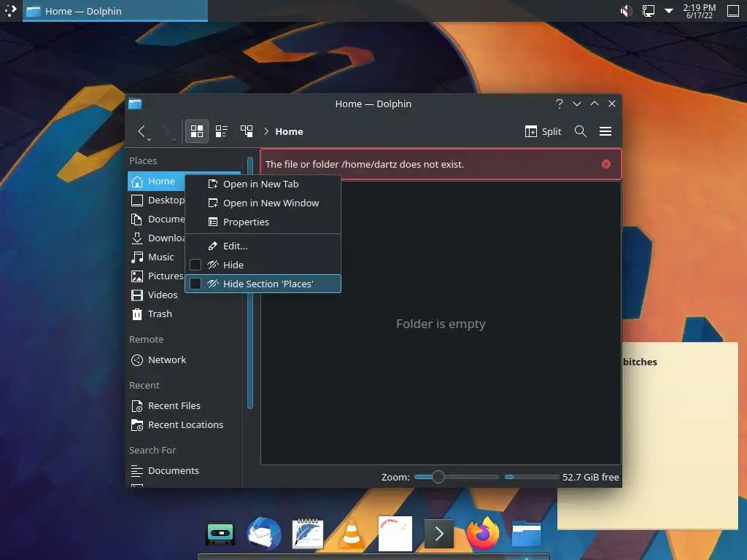Screen dimensions: 747x560
Task: Open the cassette app in dock
Action: click(220, 534)
